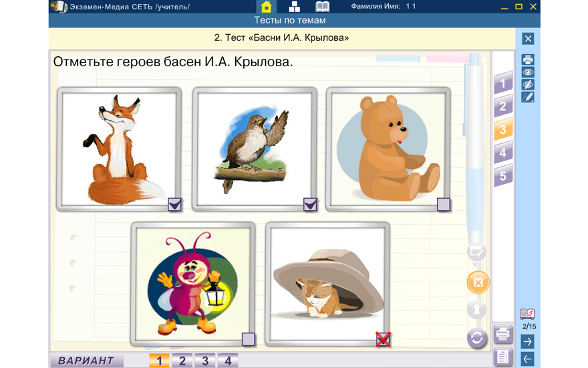Close the test with the blue X button

click(528, 39)
